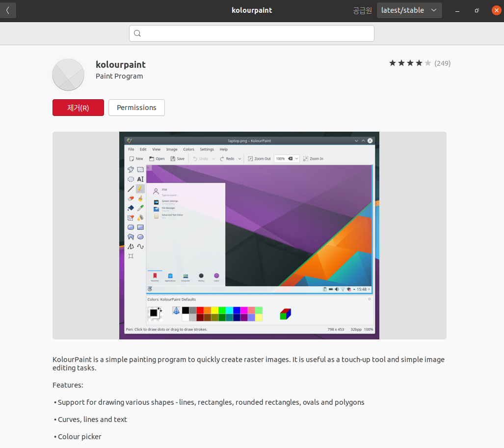Click the 'Paint Program' subtitle
The width and height of the screenshot is (504, 448).
tap(119, 76)
